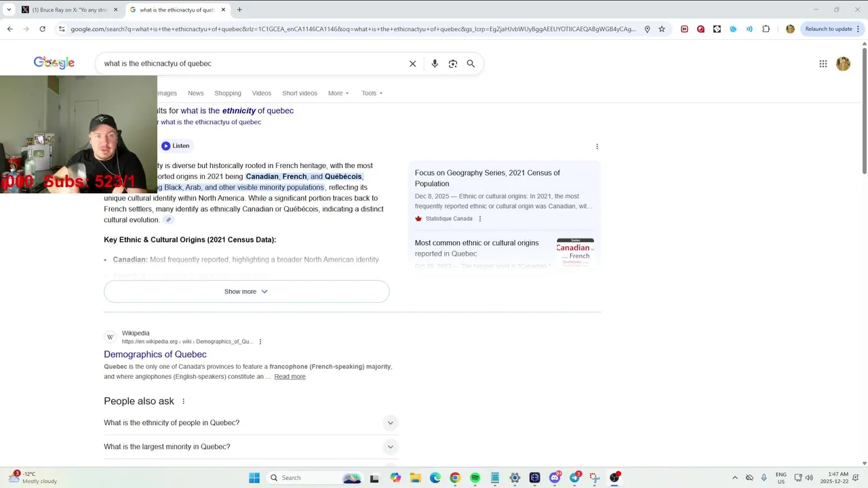The height and width of the screenshot is (488, 868).
Task: Submit search with the magnifying glass icon
Action: pos(471,64)
